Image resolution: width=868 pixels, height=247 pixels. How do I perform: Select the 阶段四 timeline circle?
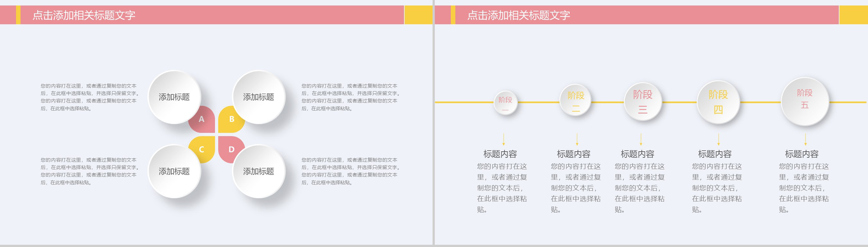[x=718, y=102]
